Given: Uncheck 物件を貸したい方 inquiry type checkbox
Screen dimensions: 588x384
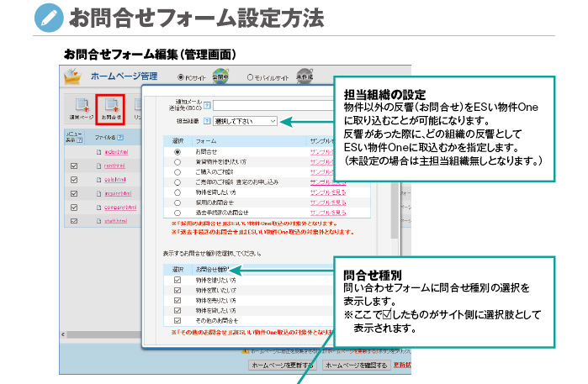Looking at the screenshot, I should click(177, 311).
